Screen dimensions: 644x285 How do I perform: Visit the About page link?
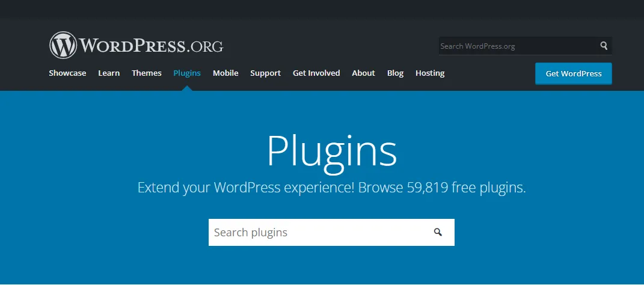pos(363,73)
